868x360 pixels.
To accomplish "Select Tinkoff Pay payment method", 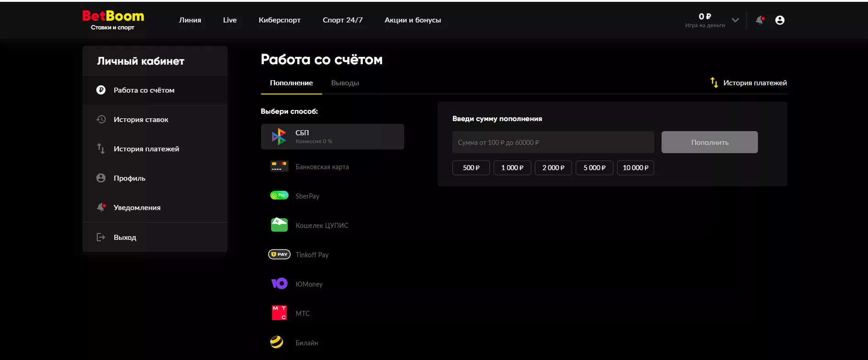I will 333,255.
